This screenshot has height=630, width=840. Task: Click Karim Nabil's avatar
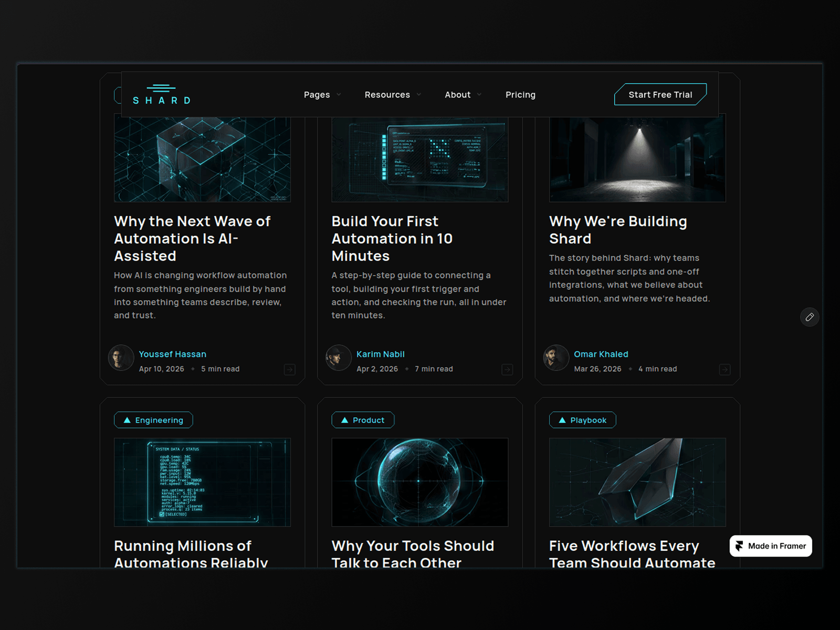click(339, 358)
